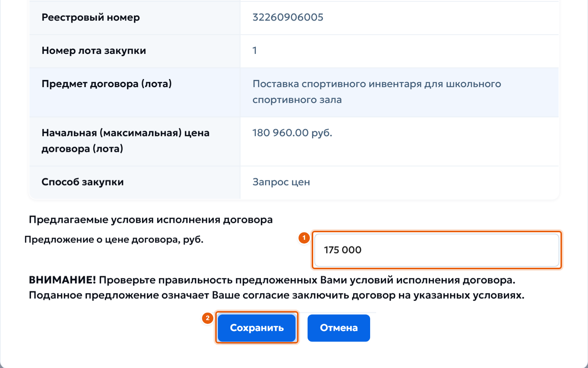This screenshot has height=368, width=588.
Task: Click the lot number value 1
Action: click(x=255, y=51)
